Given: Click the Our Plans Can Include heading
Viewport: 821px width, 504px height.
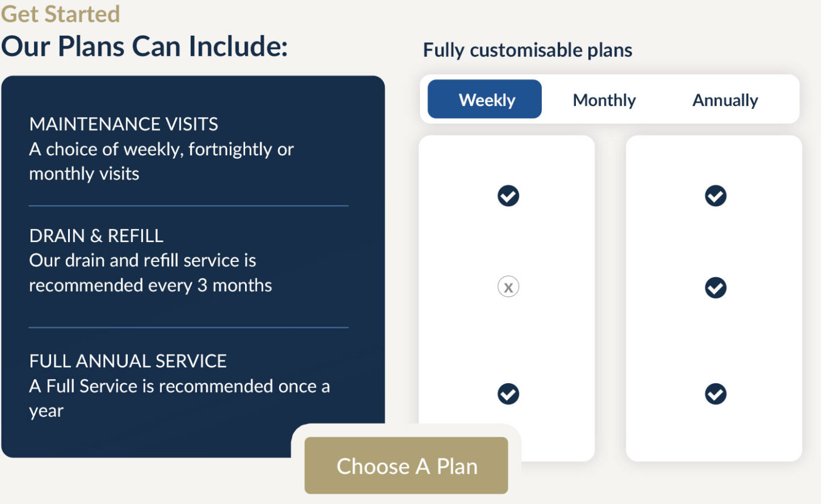Looking at the screenshot, I should 144,46.
